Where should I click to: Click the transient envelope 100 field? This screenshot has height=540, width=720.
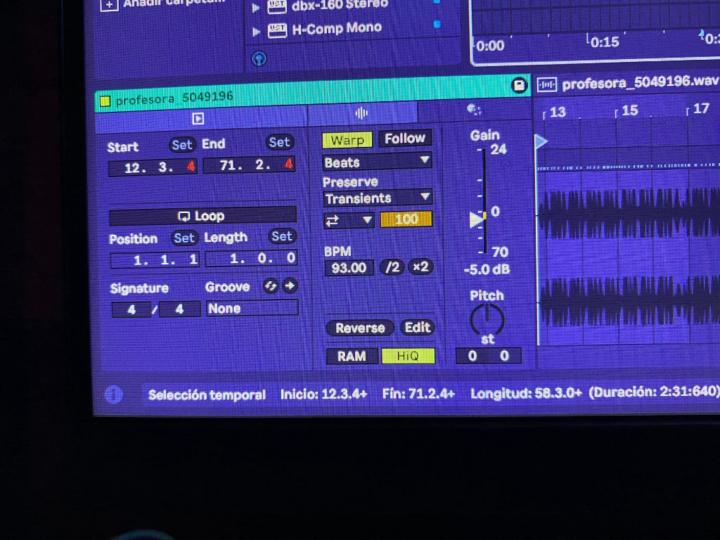[x=406, y=219]
